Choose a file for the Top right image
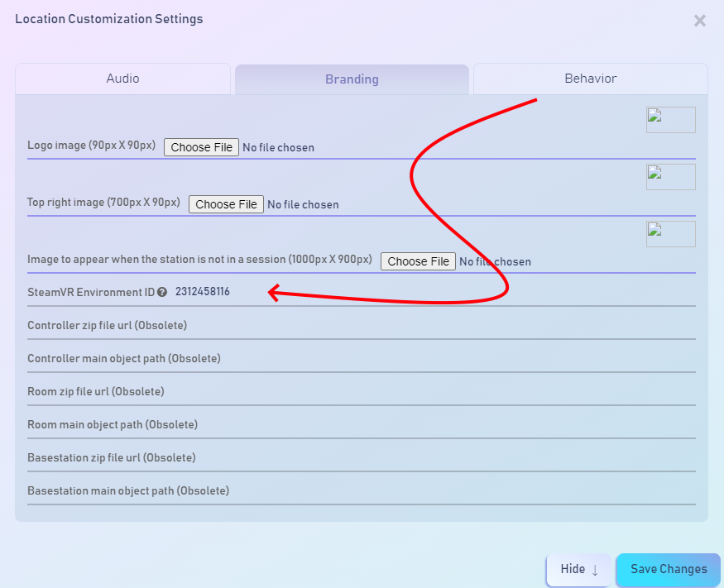The height and width of the screenshot is (588, 724). pos(226,204)
